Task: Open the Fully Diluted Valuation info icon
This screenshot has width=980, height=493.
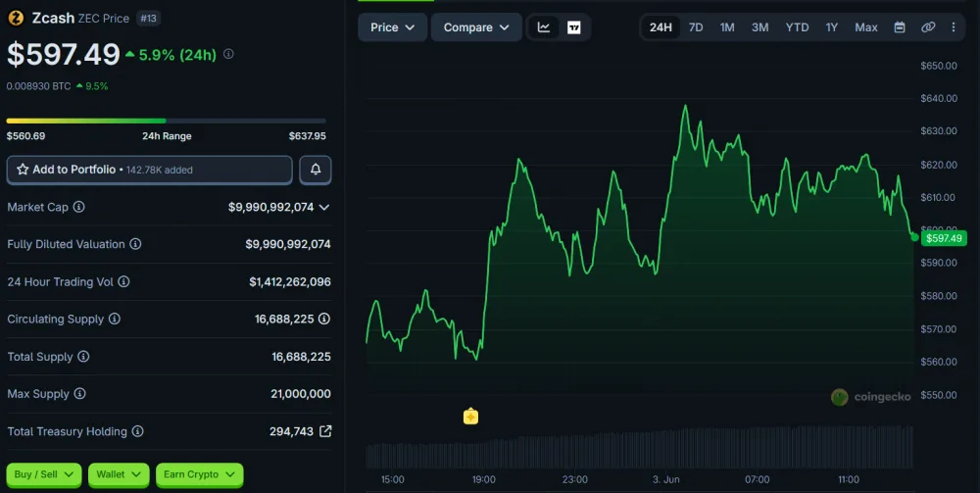Action: 135,244
